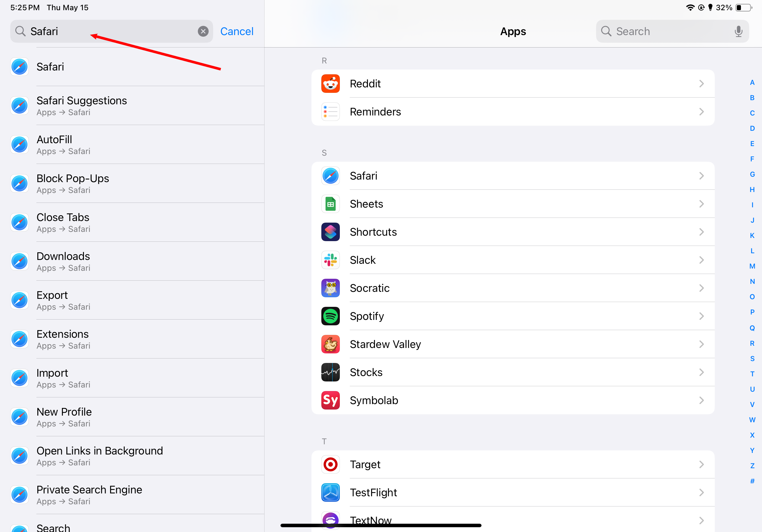Open Stocks row chevron
The width and height of the screenshot is (762, 532).
point(701,372)
